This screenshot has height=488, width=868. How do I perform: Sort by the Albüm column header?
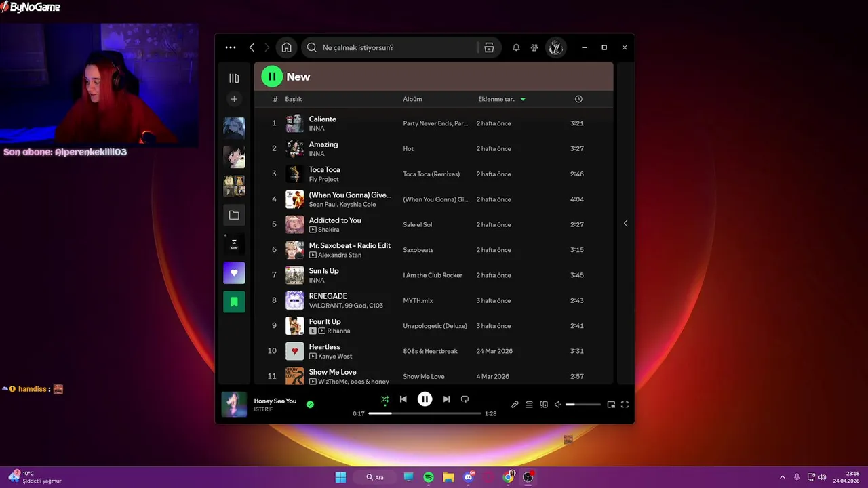pos(412,99)
